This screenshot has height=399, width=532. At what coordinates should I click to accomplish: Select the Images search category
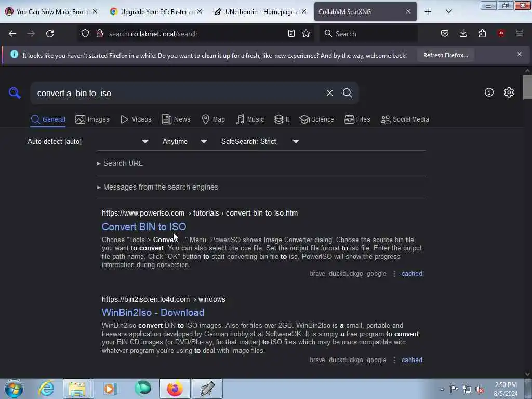coord(92,119)
